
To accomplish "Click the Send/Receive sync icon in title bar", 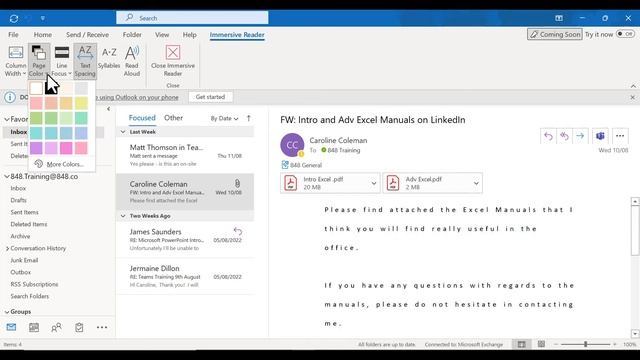I will (x=13, y=18).
